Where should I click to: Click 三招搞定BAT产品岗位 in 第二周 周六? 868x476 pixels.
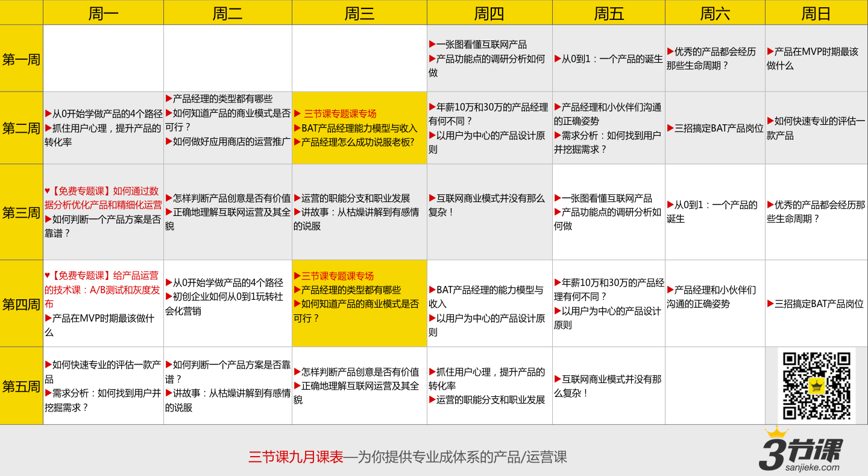coord(715,128)
